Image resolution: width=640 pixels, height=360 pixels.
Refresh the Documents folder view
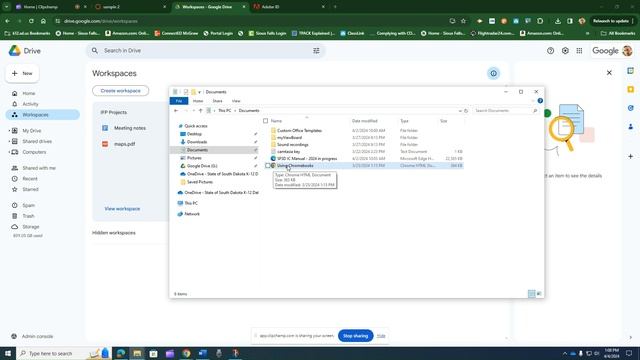click(x=466, y=111)
